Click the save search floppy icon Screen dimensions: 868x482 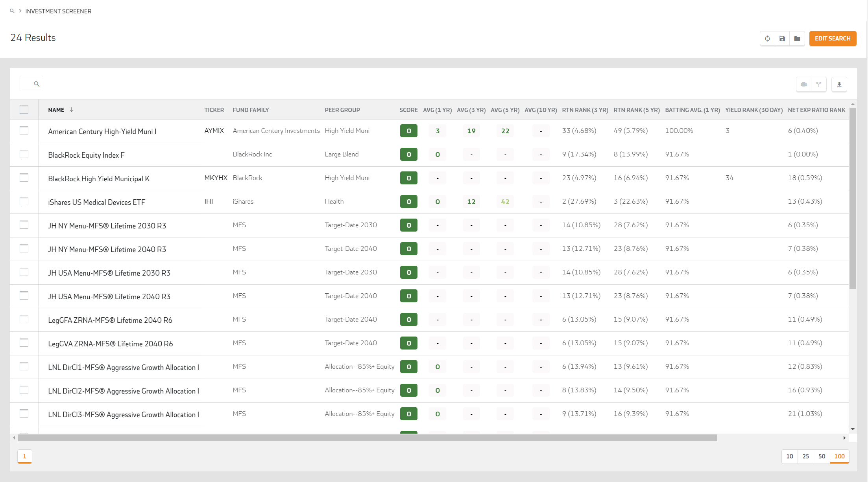pyautogui.click(x=782, y=39)
